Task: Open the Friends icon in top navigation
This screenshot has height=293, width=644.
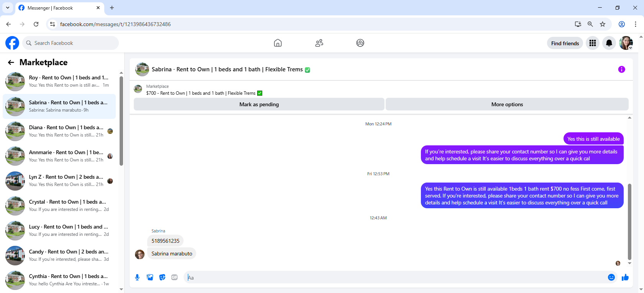Action: (319, 43)
